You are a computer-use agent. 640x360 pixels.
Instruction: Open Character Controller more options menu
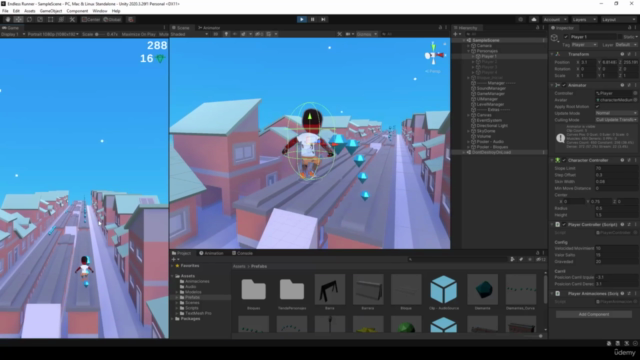636,160
